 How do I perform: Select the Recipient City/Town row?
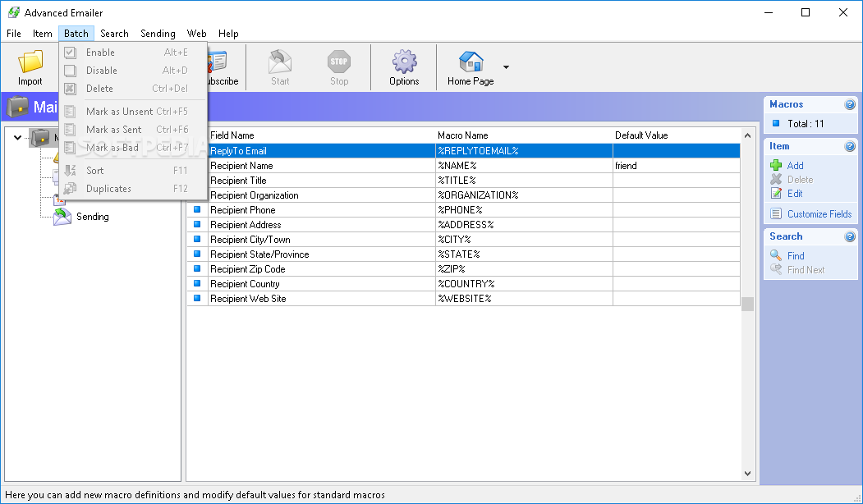point(463,240)
